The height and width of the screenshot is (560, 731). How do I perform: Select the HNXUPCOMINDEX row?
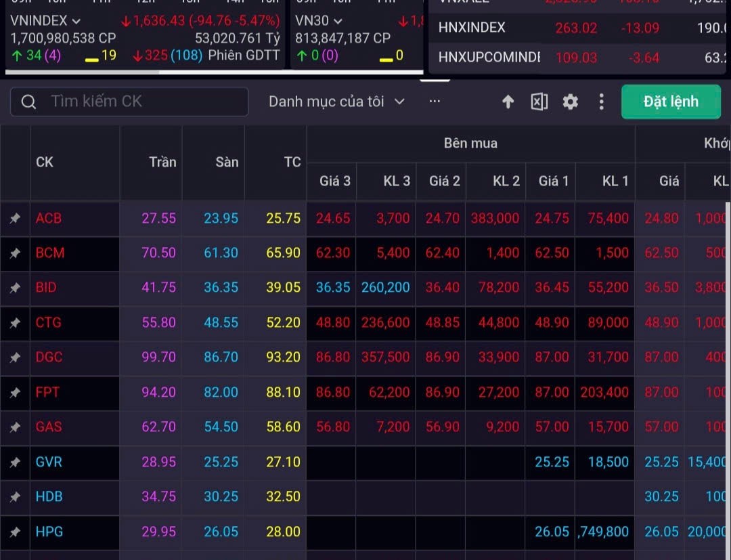point(577,58)
